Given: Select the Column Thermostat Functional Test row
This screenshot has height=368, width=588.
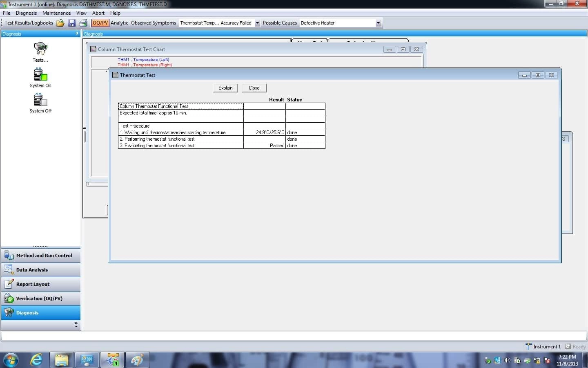Looking at the screenshot, I should (180, 106).
